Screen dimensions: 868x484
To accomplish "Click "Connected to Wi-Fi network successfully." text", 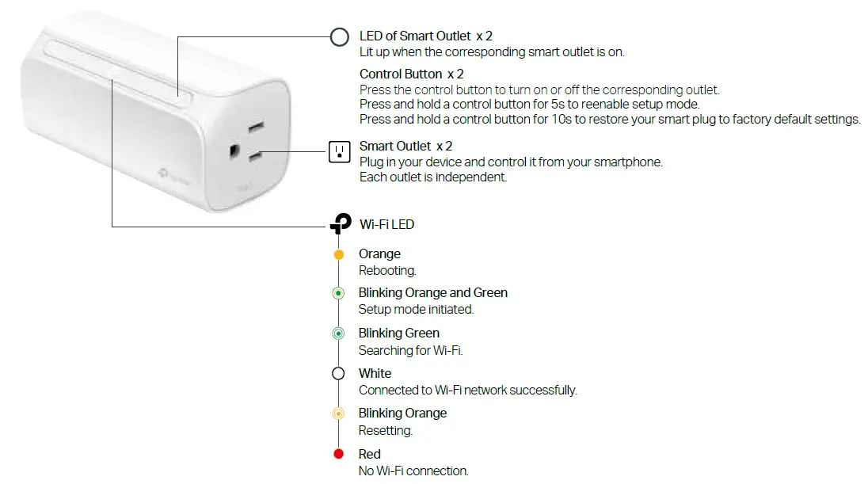I will 467,390.
